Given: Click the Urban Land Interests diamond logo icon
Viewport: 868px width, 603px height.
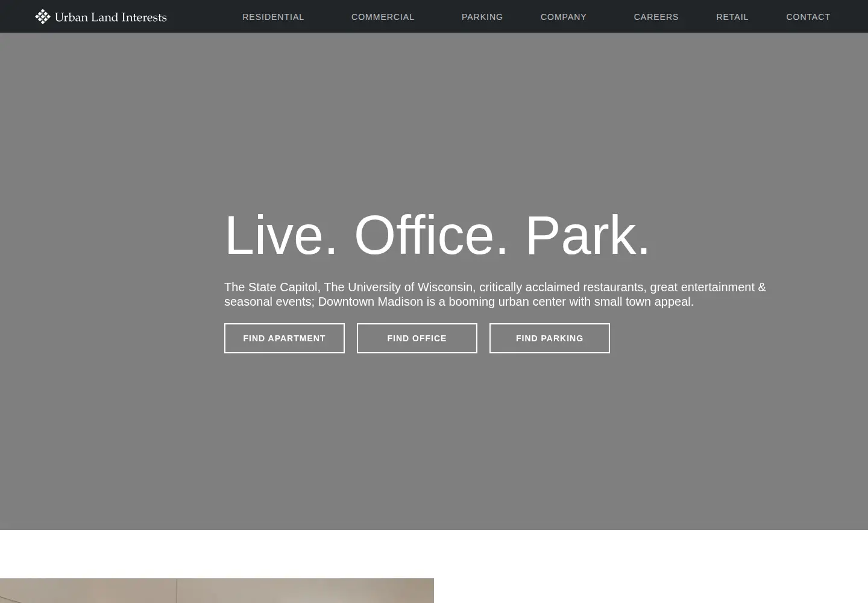Looking at the screenshot, I should (x=42, y=16).
